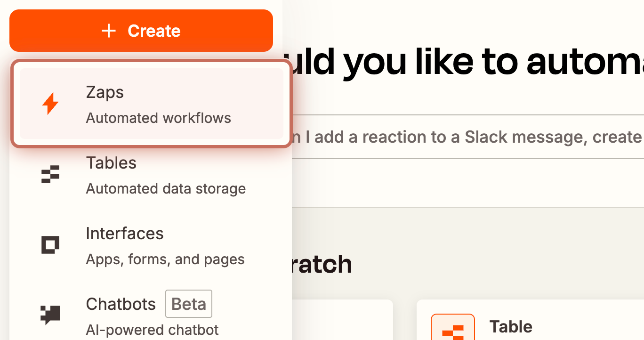The height and width of the screenshot is (340, 644).
Task: Click the 'Automated data storage' text
Action: [x=166, y=188]
